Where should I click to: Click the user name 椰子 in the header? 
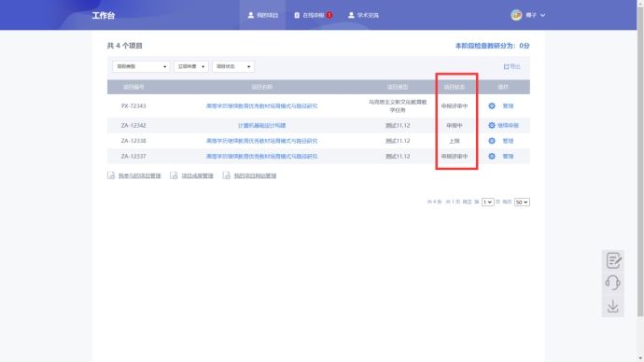point(531,15)
